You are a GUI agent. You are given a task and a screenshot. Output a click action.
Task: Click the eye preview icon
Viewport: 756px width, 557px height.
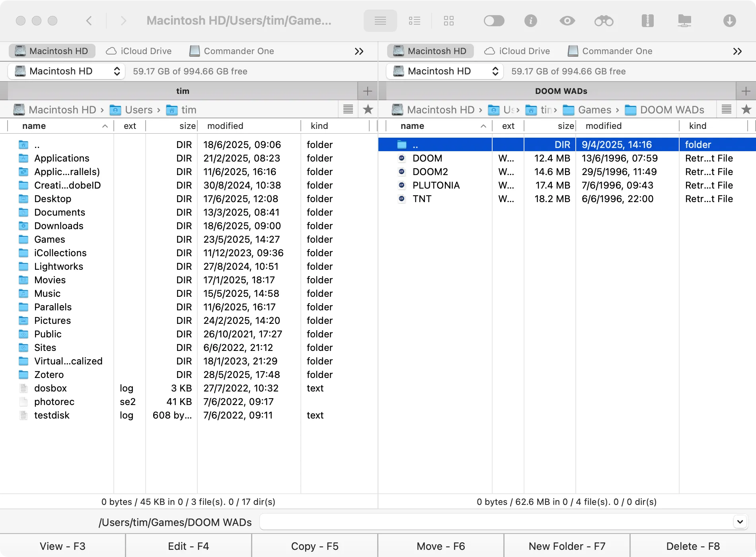tap(567, 21)
